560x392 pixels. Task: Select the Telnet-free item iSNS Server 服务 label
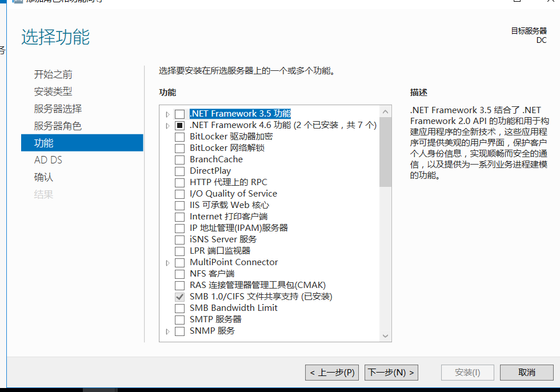tap(223, 239)
